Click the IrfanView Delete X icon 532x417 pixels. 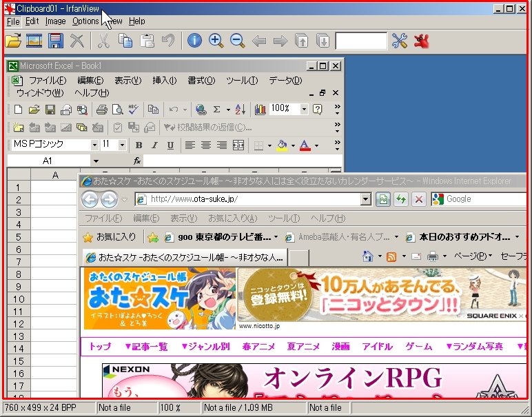(x=77, y=41)
